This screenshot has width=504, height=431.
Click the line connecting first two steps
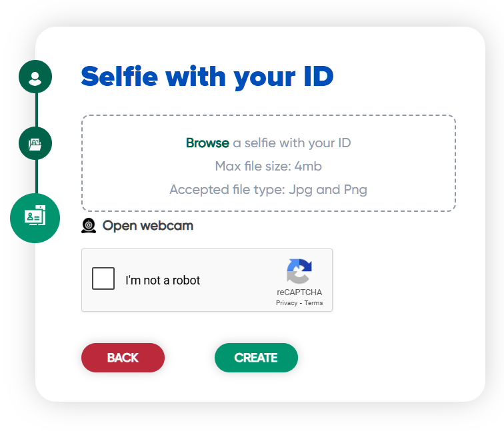36,110
